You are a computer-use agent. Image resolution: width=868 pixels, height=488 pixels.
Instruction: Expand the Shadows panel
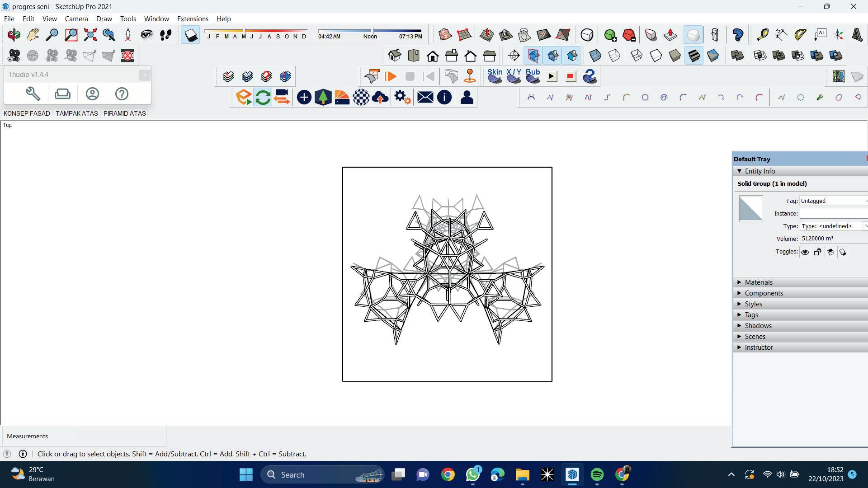coord(758,326)
